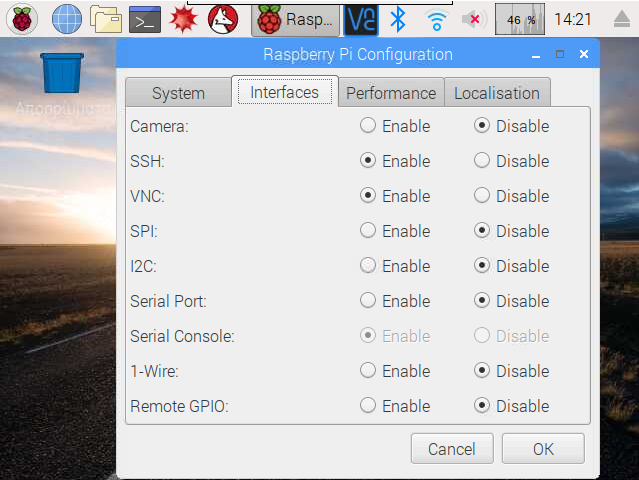The height and width of the screenshot is (480, 639).
Task: Select Disable for I2C
Action: [x=511, y=266]
